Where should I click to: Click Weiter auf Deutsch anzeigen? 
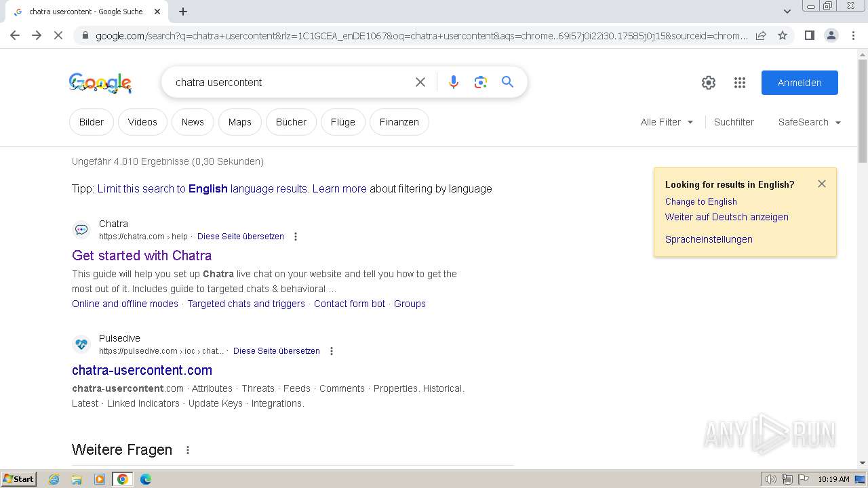point(726,217)
